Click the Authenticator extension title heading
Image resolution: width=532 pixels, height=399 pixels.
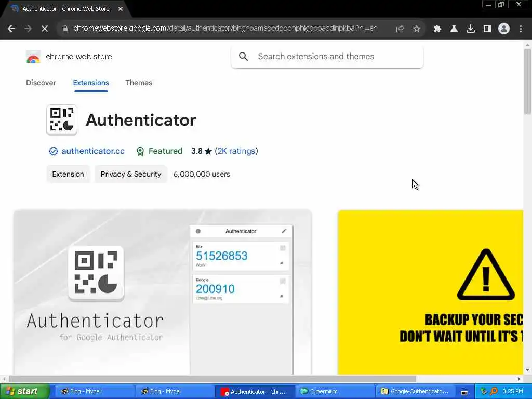141,120
